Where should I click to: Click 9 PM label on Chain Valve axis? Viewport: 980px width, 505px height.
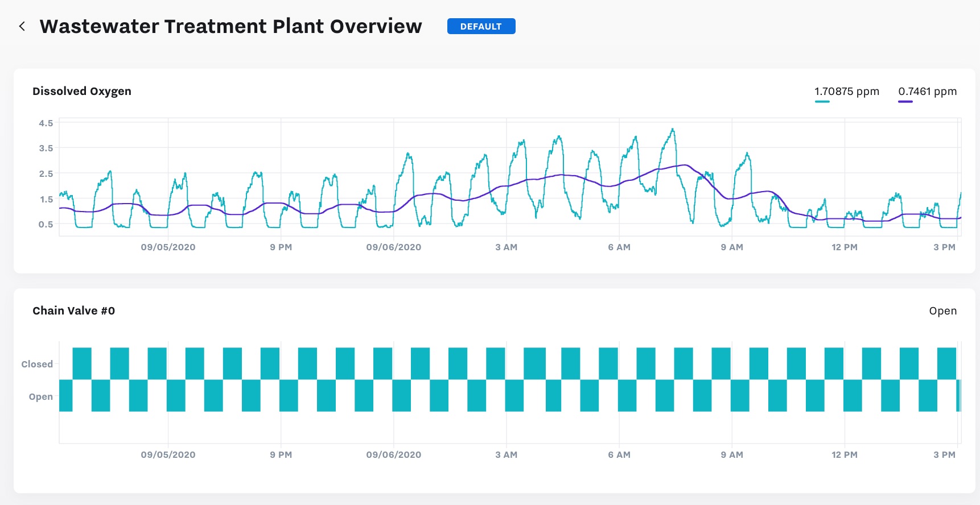[x=281, y=454]
